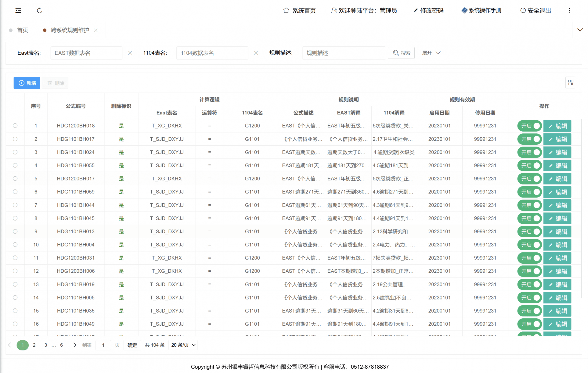
Task: Close the 跨系统规则维护 tab
Action: click(x=96, y=30)
